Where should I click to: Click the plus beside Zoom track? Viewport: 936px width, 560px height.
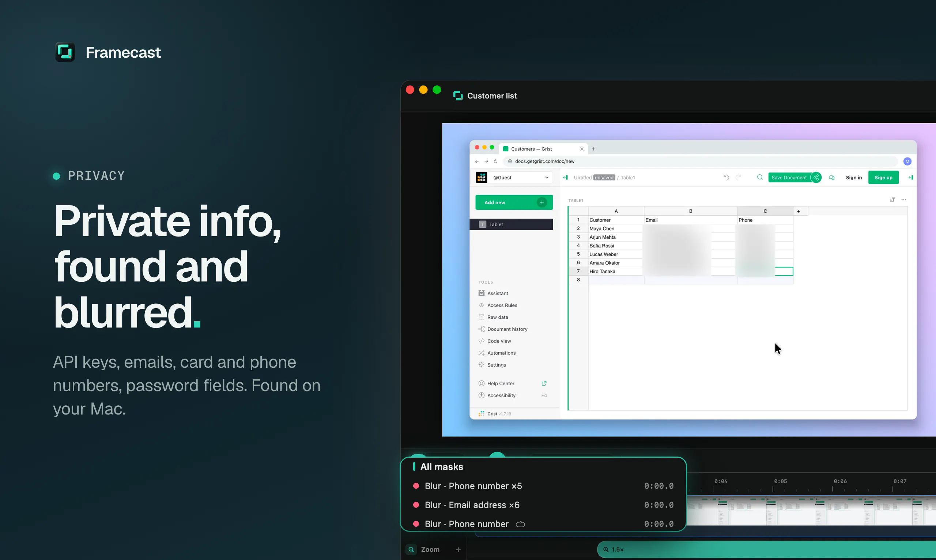coord(458,550)
